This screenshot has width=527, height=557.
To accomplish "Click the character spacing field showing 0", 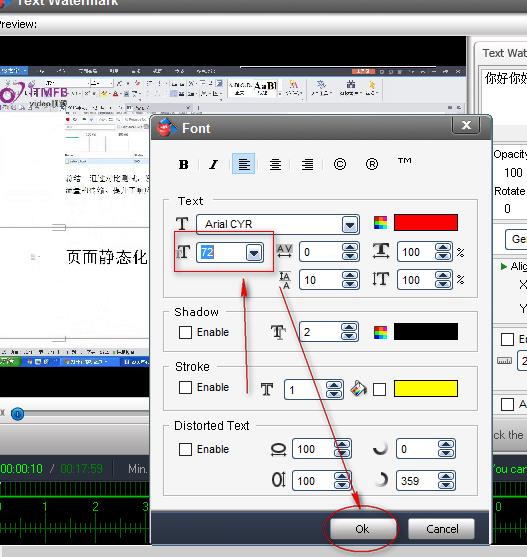I will pyautogui.click(x=321, y=252).
